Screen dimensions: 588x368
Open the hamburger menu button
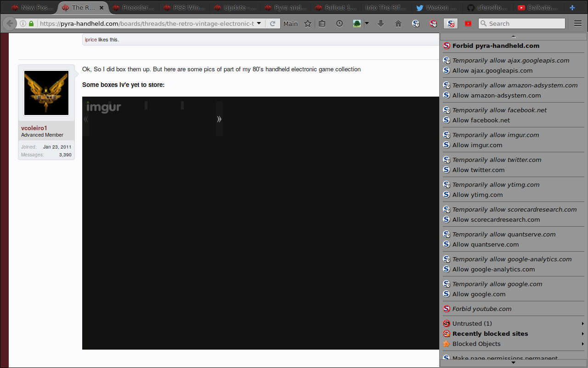coord(578,23)
